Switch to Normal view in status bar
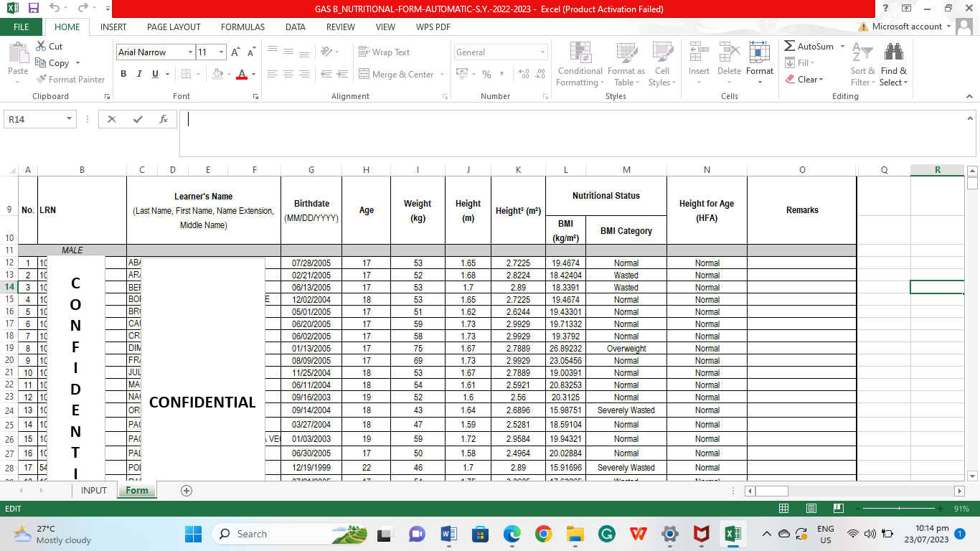The height and width of the screenshot is (551, 980). (x=784, y=509)
